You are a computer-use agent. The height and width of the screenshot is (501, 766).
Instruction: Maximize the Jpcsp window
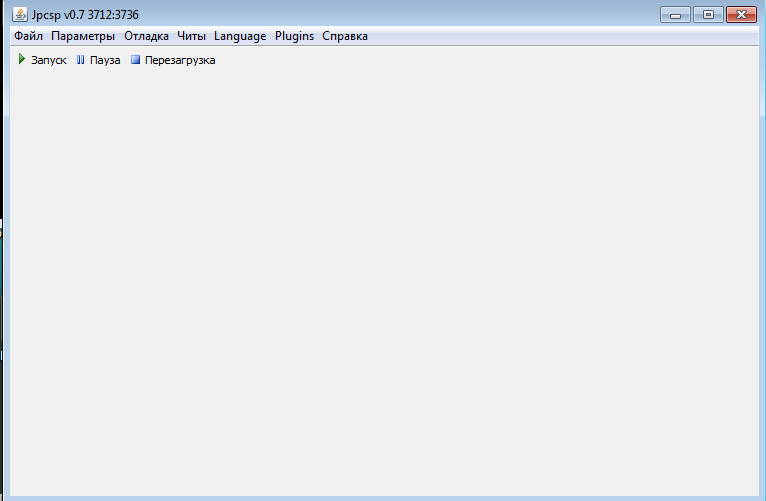(708, 15)
